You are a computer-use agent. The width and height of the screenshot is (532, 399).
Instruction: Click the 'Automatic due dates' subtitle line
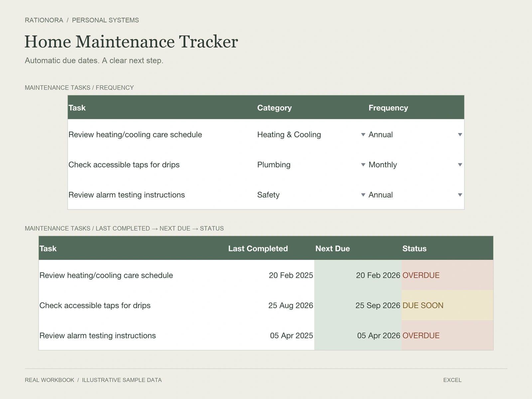click(x=94, y=61)
